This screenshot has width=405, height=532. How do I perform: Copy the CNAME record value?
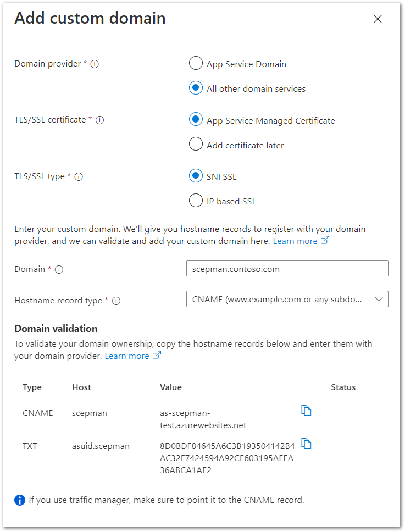[306, 411]
